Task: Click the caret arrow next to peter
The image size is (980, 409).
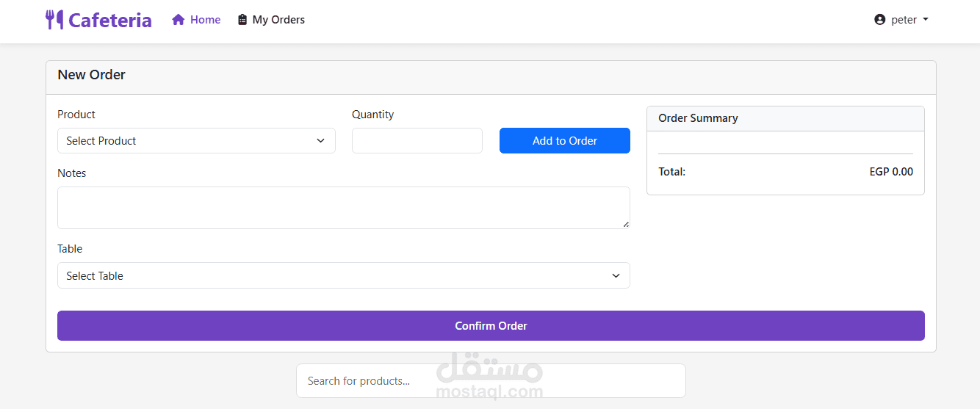Action: click(926, 20)
